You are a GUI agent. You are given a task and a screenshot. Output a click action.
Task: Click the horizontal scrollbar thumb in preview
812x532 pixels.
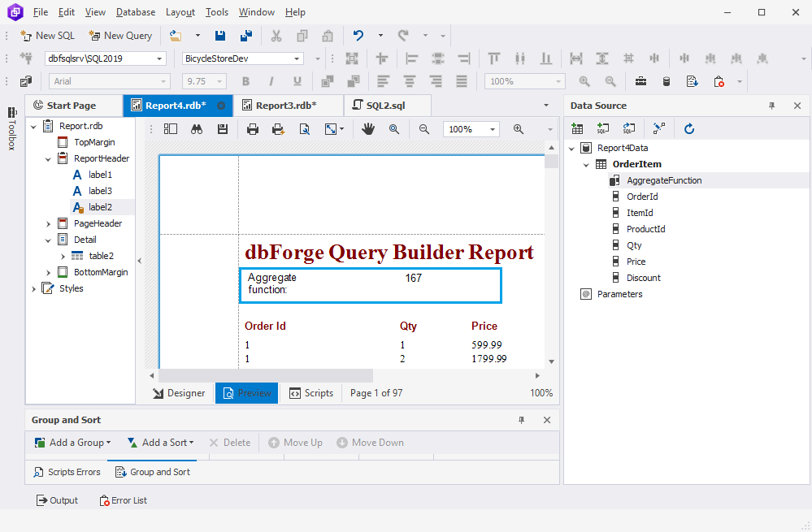point(266,376)
